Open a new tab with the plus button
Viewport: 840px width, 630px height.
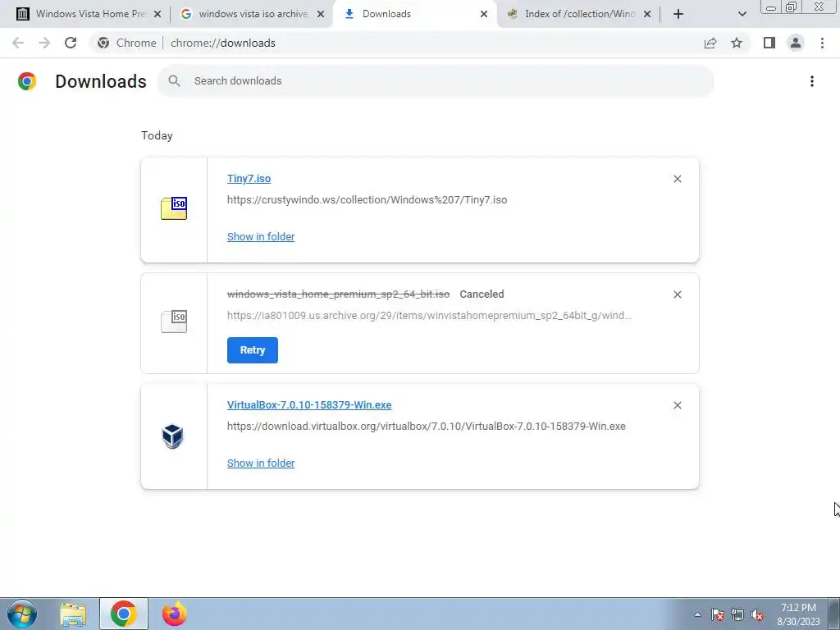(x=678, y=15)
